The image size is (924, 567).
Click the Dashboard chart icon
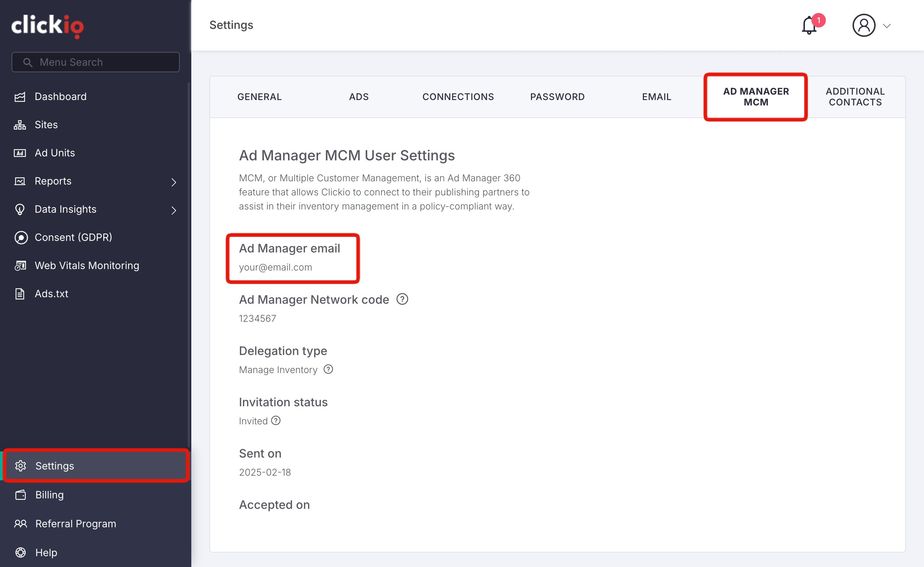(20, 97)
